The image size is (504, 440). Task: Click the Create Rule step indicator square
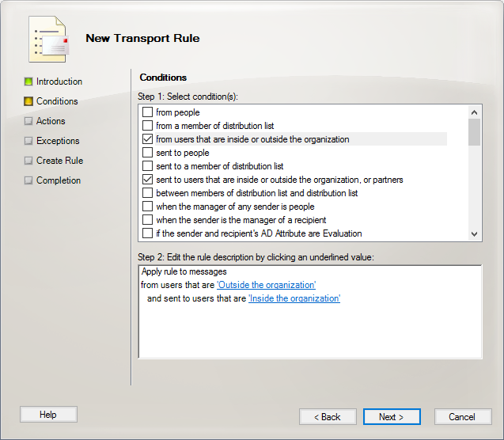click(28, 161)
